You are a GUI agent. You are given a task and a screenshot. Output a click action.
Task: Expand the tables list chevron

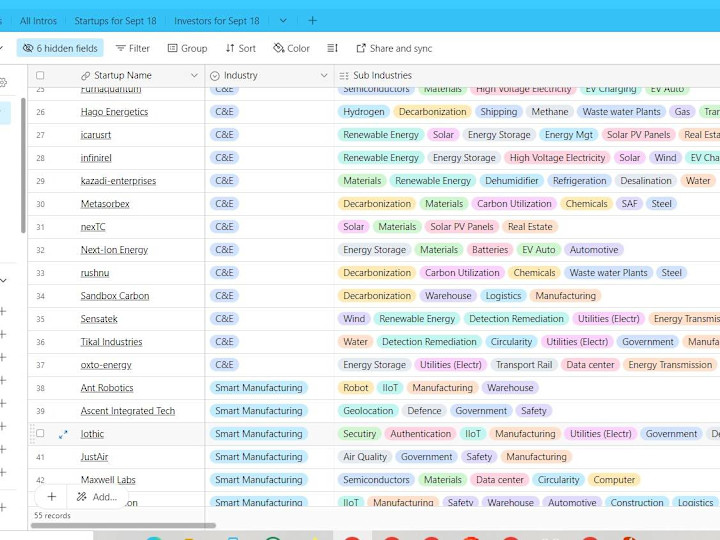click(x=283, y=21)
